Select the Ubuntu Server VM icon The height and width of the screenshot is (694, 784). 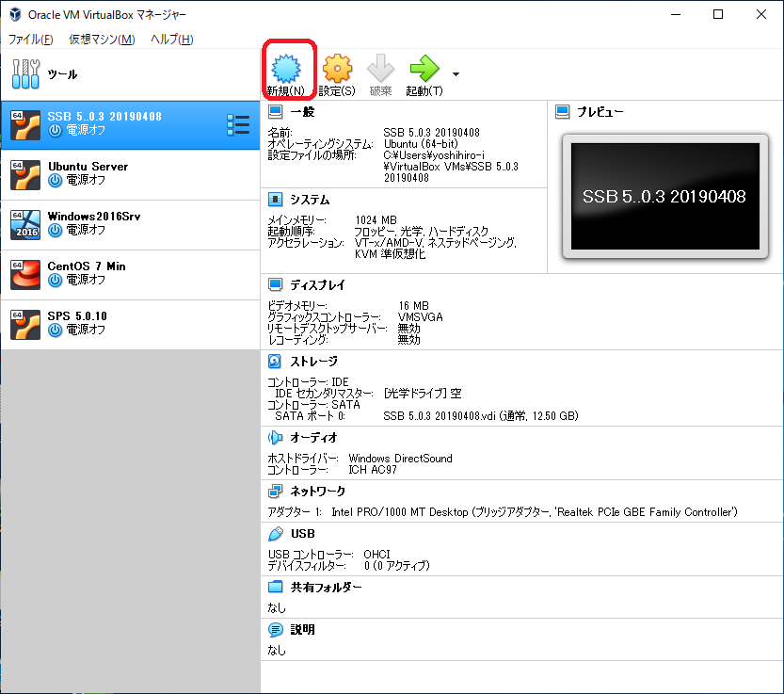tap(25, 174)
